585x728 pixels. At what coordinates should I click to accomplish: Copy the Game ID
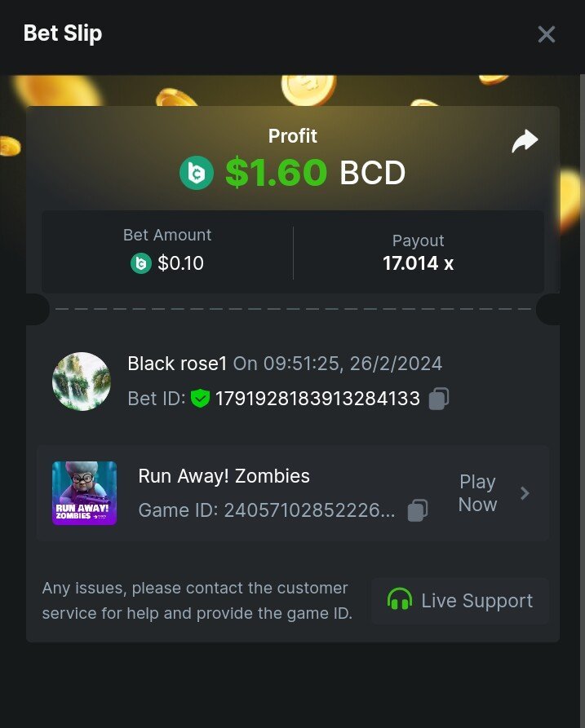pos(417,510)
